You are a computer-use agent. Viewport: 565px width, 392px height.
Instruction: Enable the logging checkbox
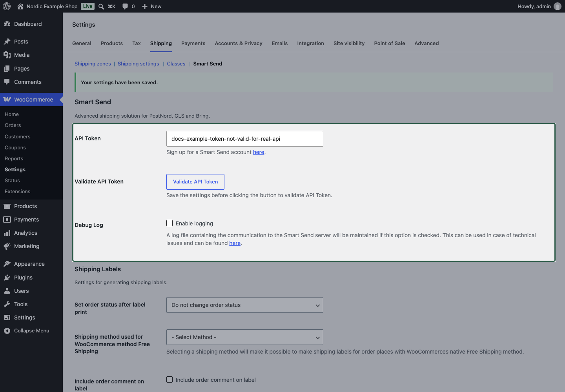pyautogui.click(x=169, y=223)
